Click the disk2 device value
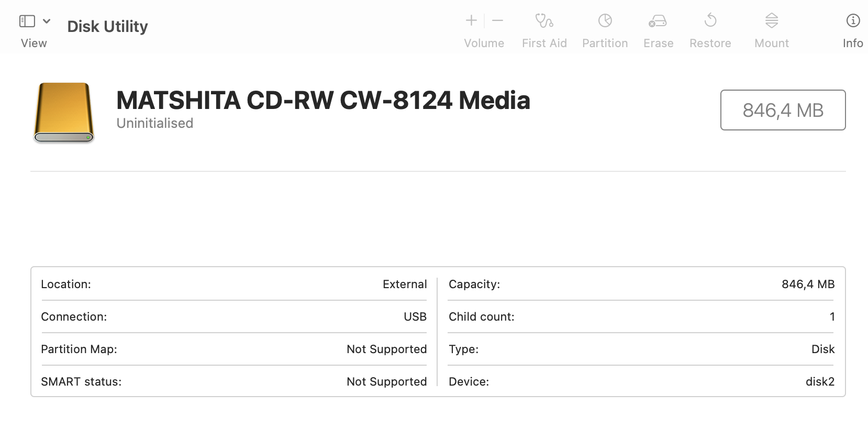 (x=820, y=381)
